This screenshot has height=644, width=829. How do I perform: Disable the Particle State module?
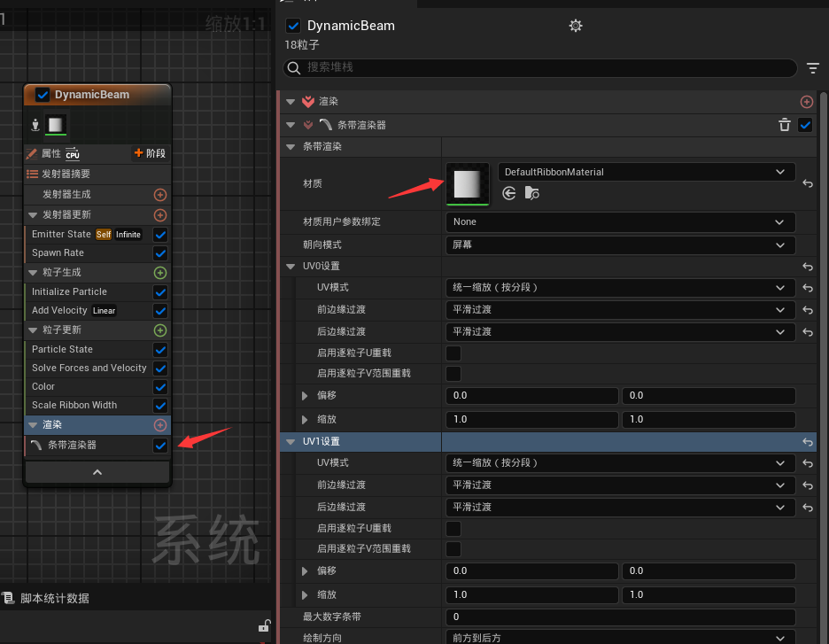pos(160,350)
